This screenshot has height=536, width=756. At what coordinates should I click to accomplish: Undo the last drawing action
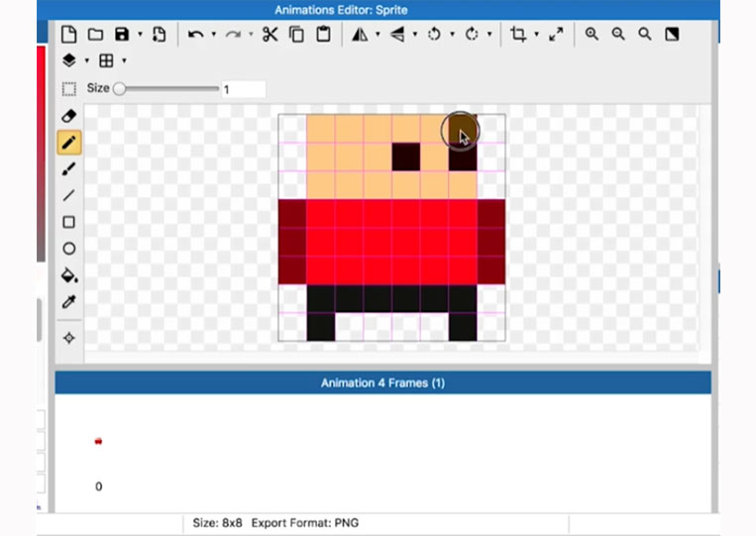click(195, 35)
